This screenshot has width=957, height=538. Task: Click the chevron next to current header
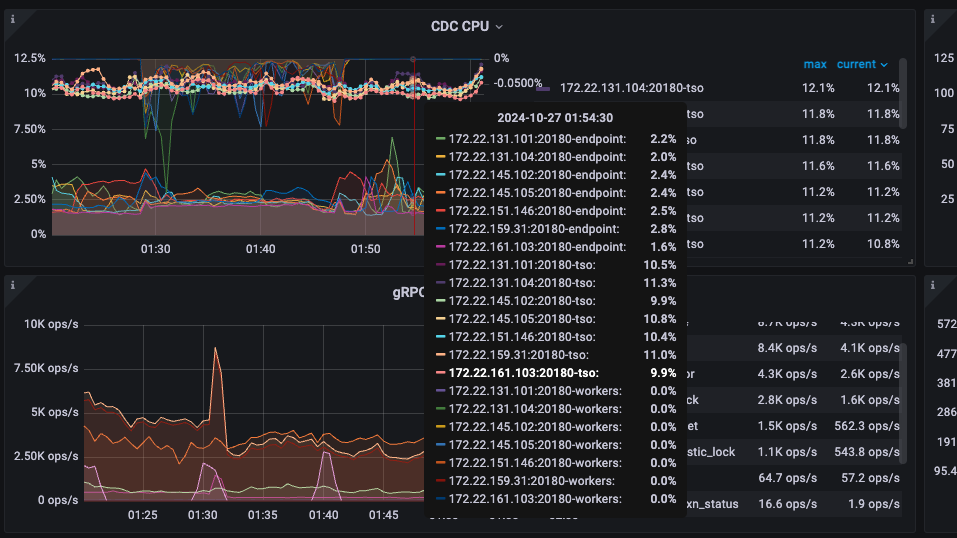click(884, 65)
